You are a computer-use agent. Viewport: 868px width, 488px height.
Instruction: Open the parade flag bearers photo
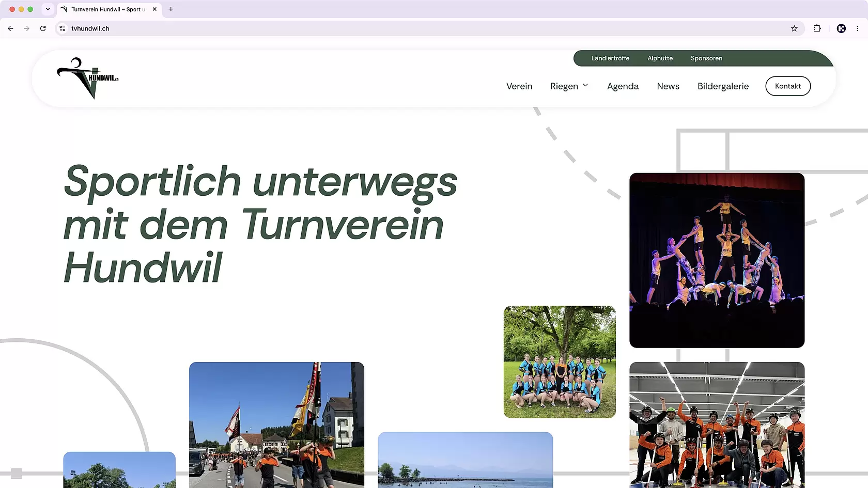pyautogui.click(x=276, y=425)
